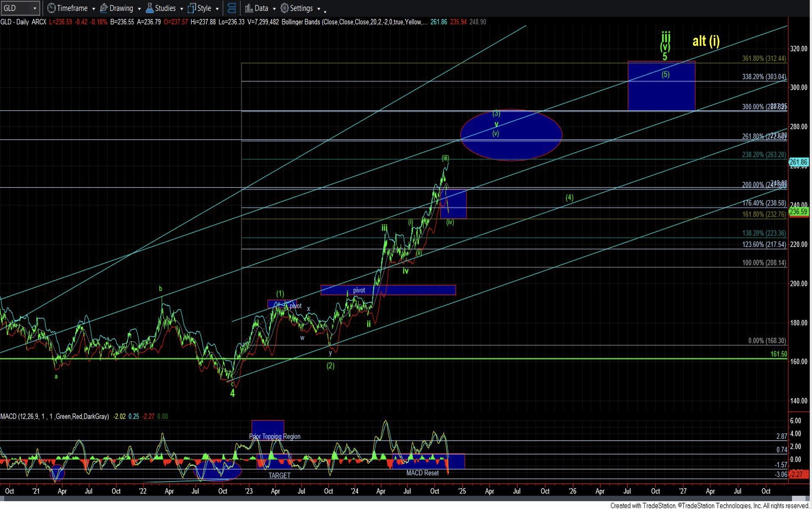Screen dimensions: 812x509
Task: Click the Settings gear icon
Action: tap(285, 8)
